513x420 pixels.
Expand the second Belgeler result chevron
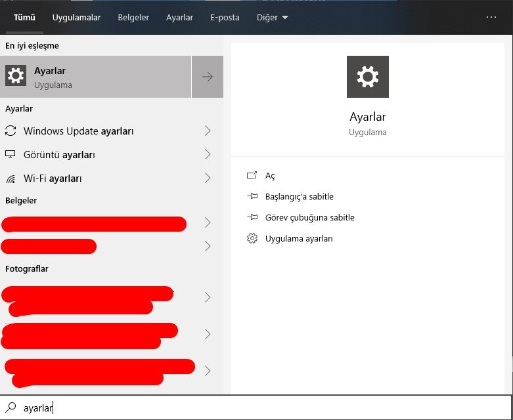click(208, 246)
